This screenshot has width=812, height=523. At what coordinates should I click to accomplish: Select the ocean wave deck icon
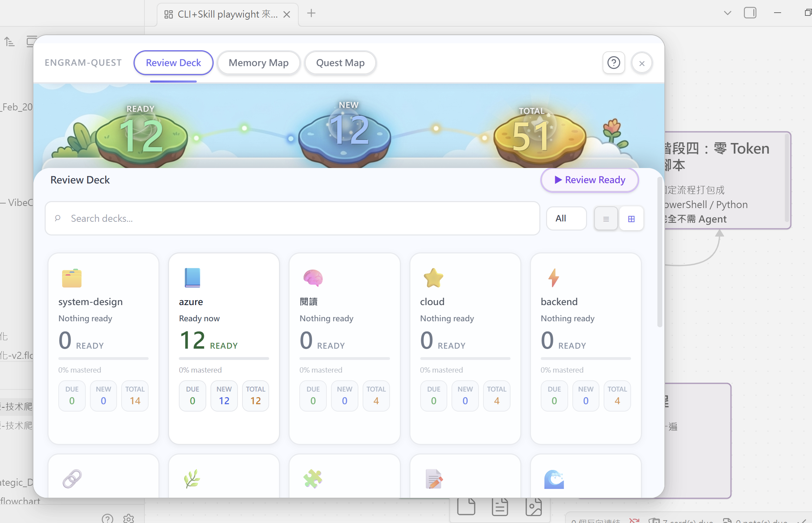pos(554,479)
